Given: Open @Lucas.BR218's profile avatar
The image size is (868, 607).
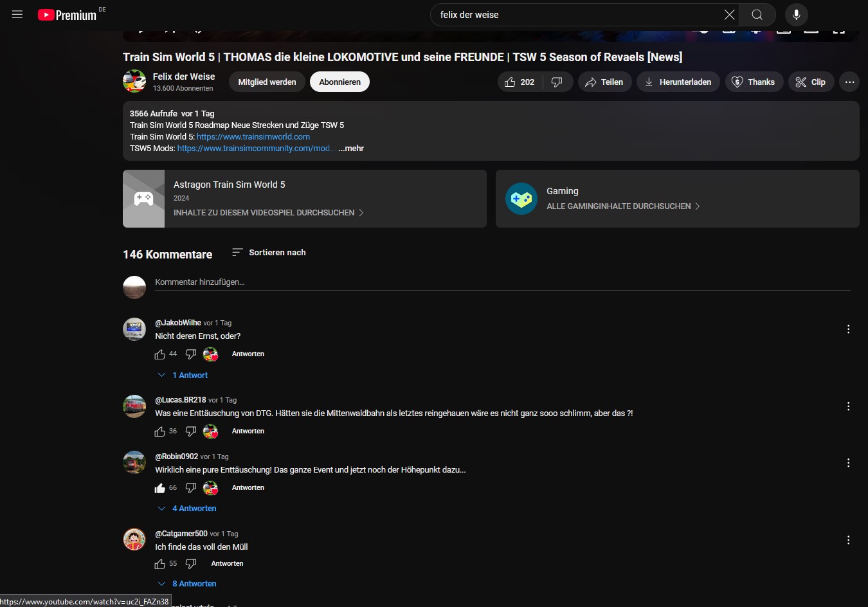Looking at the screenshot, I should 134,406.
